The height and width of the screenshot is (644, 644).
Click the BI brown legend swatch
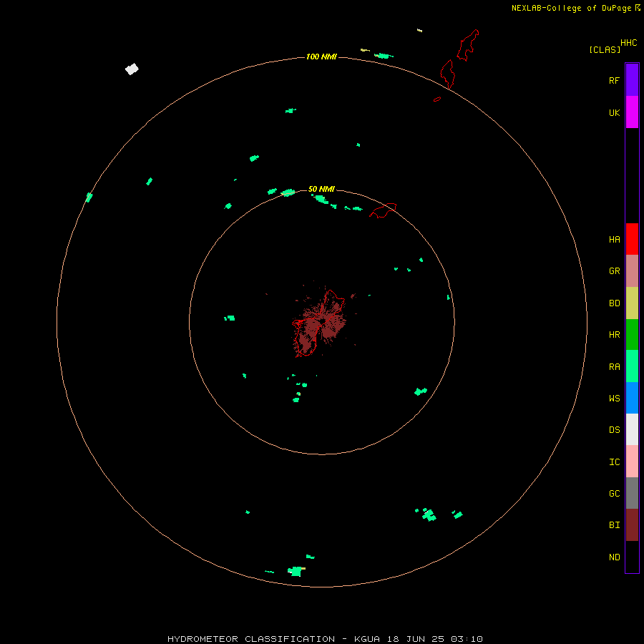pos(632,525)
